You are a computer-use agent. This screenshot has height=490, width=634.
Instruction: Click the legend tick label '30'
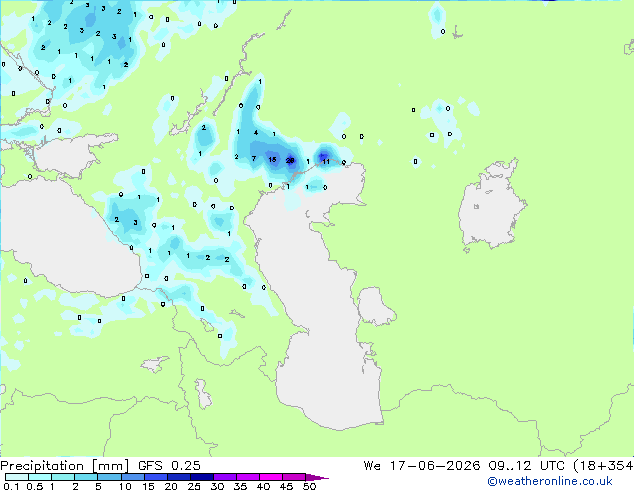tap(217, 486)
